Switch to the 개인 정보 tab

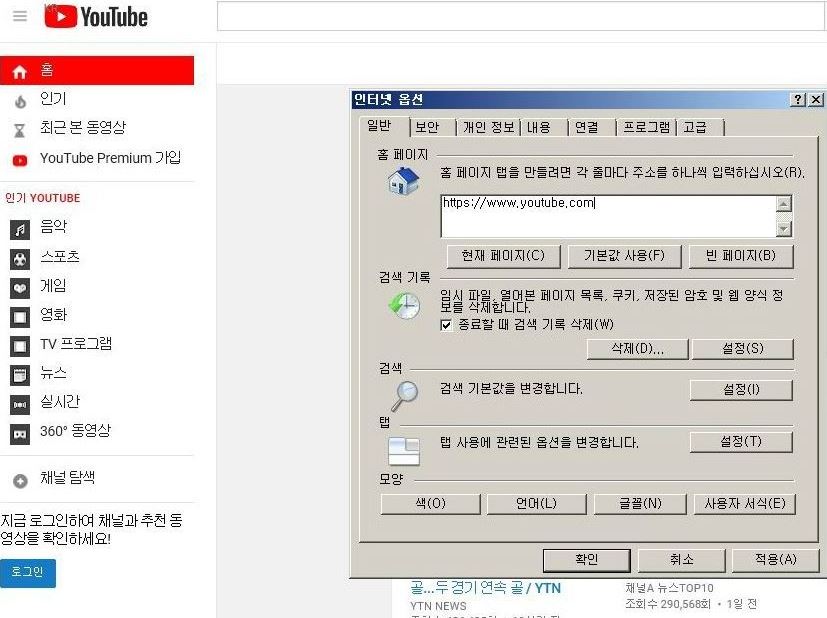pyautogui.click(x=488, y=127)
